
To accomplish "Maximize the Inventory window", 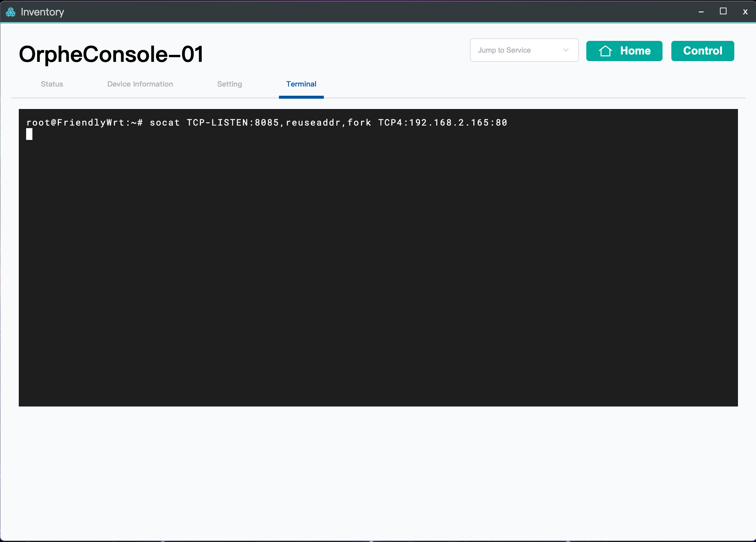I will coord(723,11).
